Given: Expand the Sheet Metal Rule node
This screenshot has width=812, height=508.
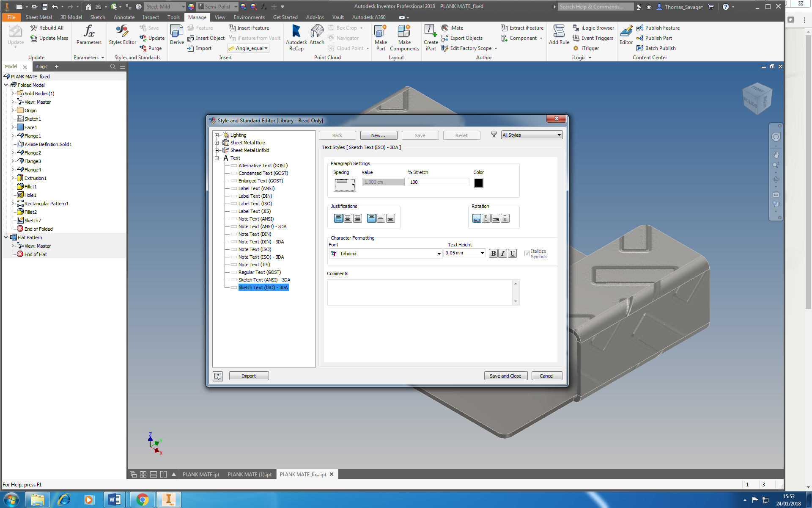Looking at the screenshot, I should 217,143.
